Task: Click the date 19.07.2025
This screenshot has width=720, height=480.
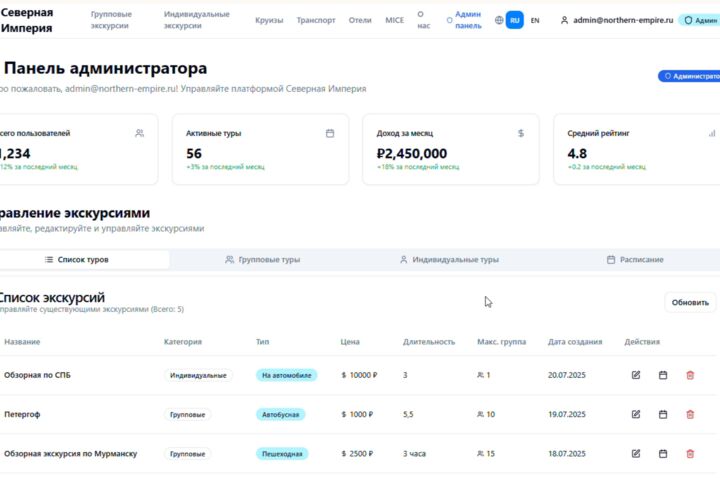Action: point(567,414)
